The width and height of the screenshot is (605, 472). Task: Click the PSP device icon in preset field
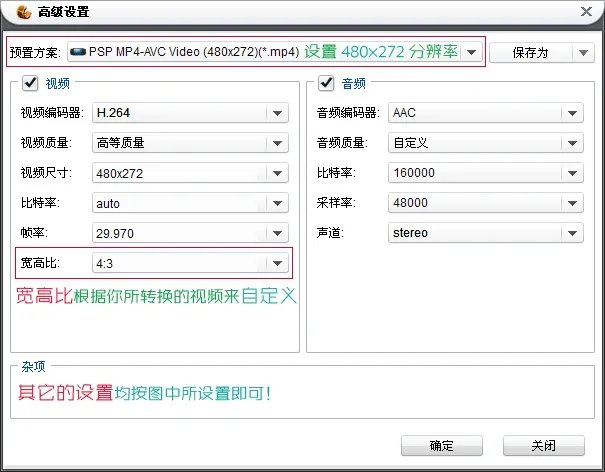pos(78,52)
